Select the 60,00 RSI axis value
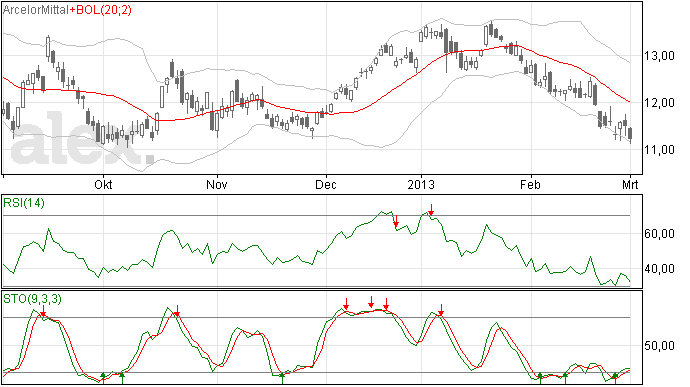690x387 pixels. [x=659, y=234]
